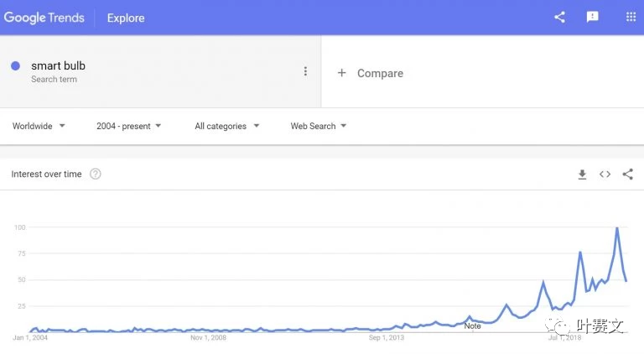Show the Interest over time help tooltip
Image resolution: width=644 pixels, height=354 pixels.
coord(96,174)
